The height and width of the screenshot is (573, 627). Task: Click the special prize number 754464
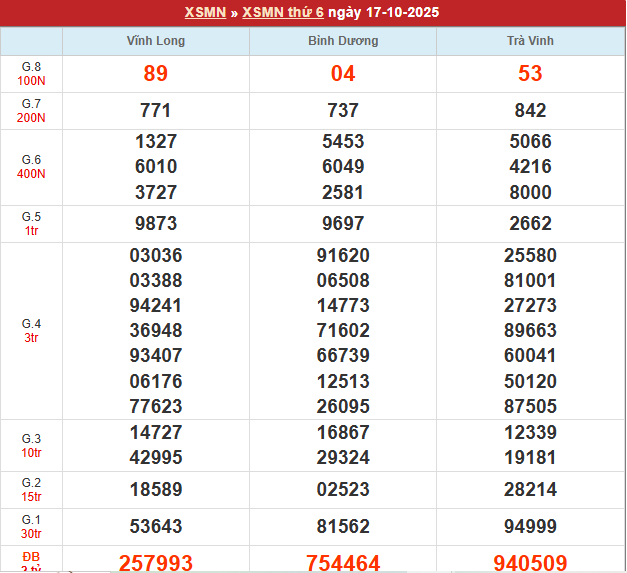(343, 563)
